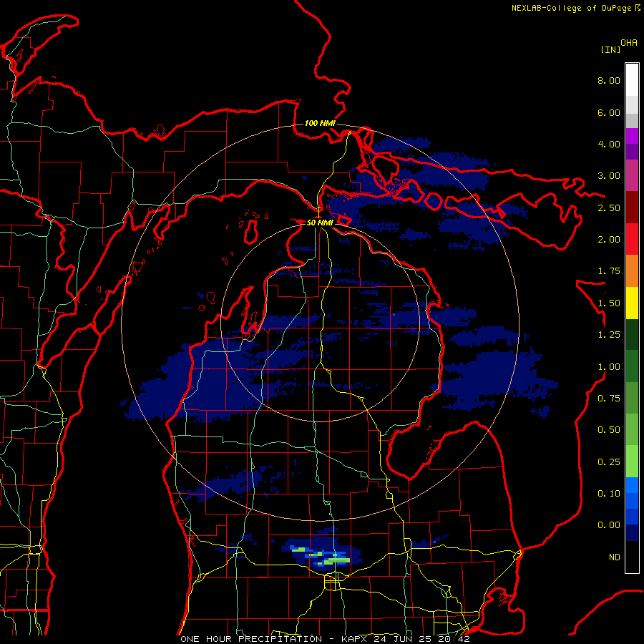Click the 0.10 legend value
Image resolution: width=644 pixels, height=644 pixels.
point(609,494)
